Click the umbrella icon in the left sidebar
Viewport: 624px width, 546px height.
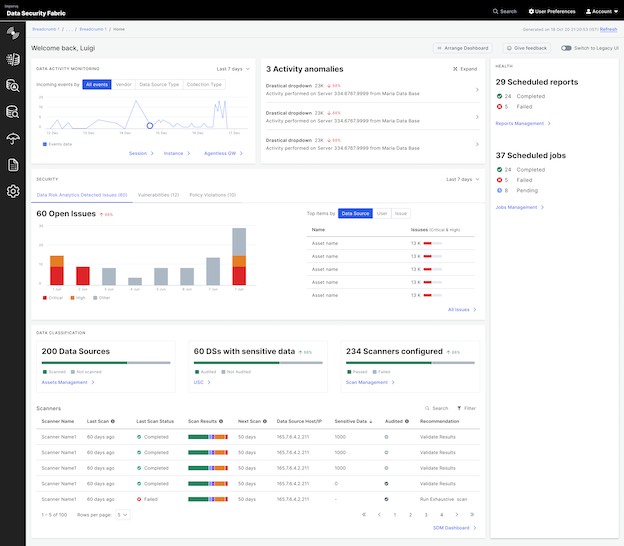14,139
